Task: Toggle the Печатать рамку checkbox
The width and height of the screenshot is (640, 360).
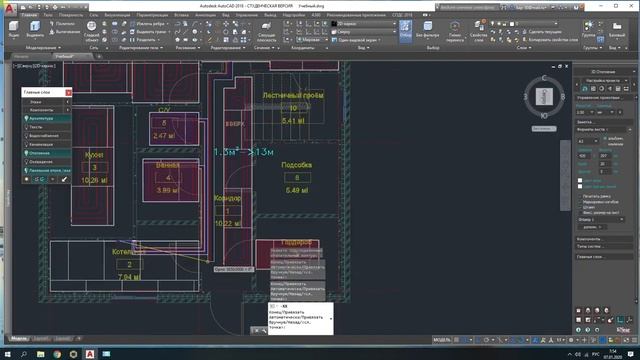Action: tap(580, 196)
